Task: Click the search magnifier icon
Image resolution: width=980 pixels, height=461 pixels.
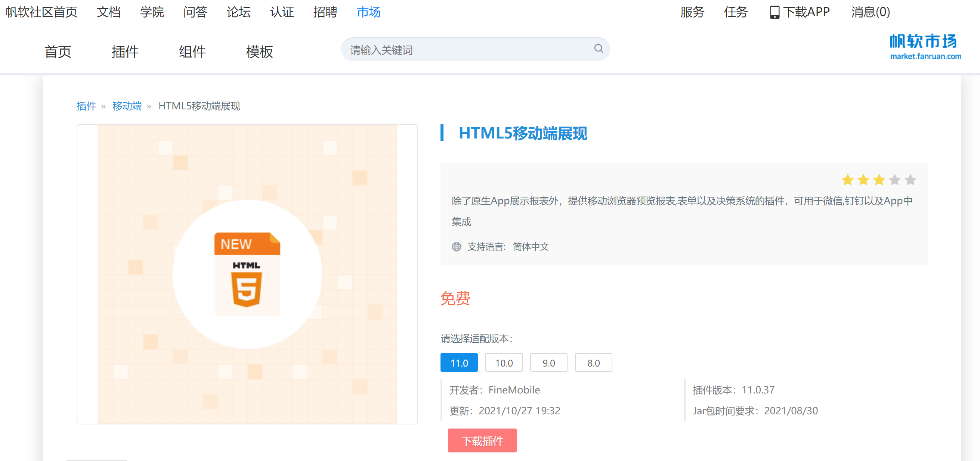Action: 598,49
